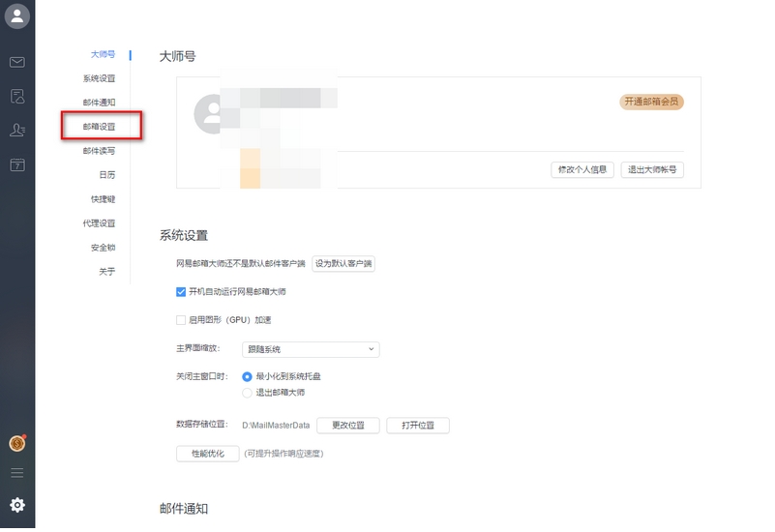The image size is (775, 532).
Task: Open the contacts icon in the sidebar
Action: pyautogui.click(x=17, y=131)
